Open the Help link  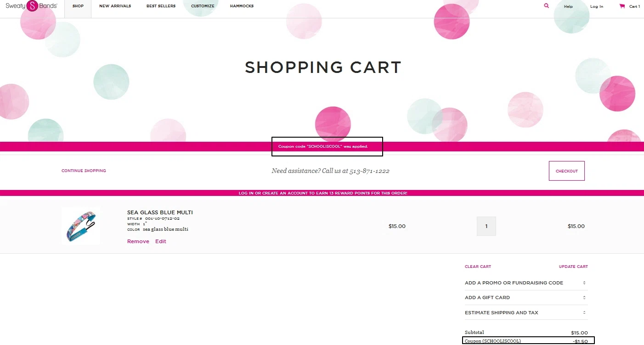pos(568,6)
